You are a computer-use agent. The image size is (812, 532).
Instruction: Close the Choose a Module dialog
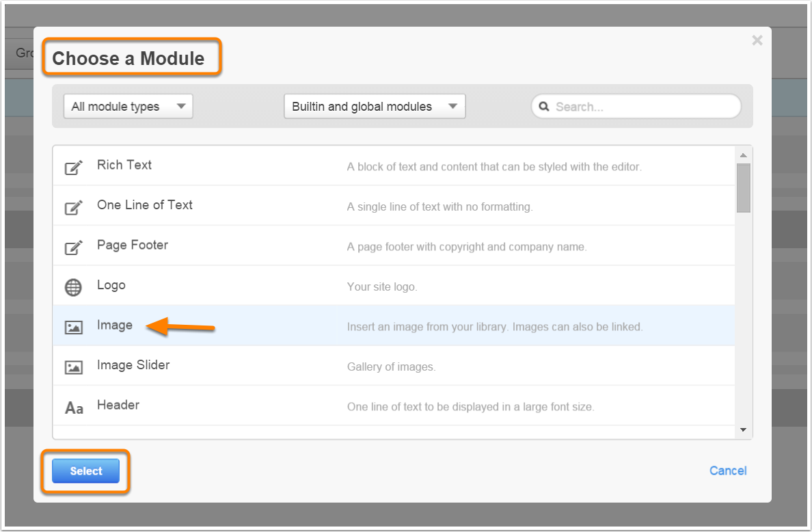757,40
